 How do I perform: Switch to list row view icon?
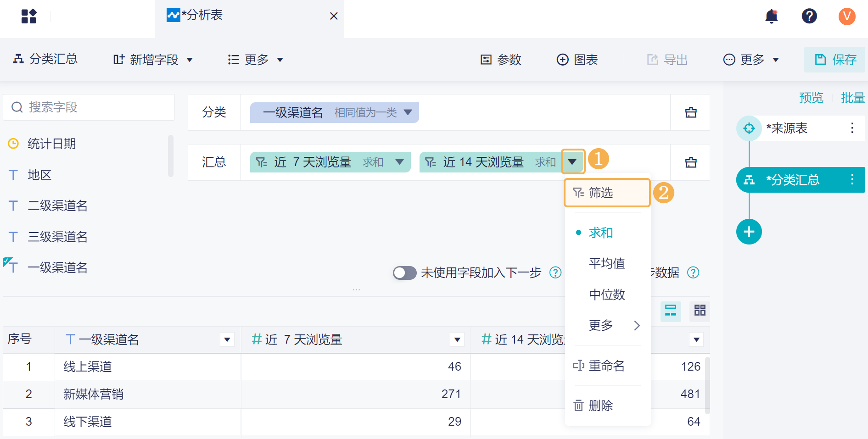pos(671,311)
